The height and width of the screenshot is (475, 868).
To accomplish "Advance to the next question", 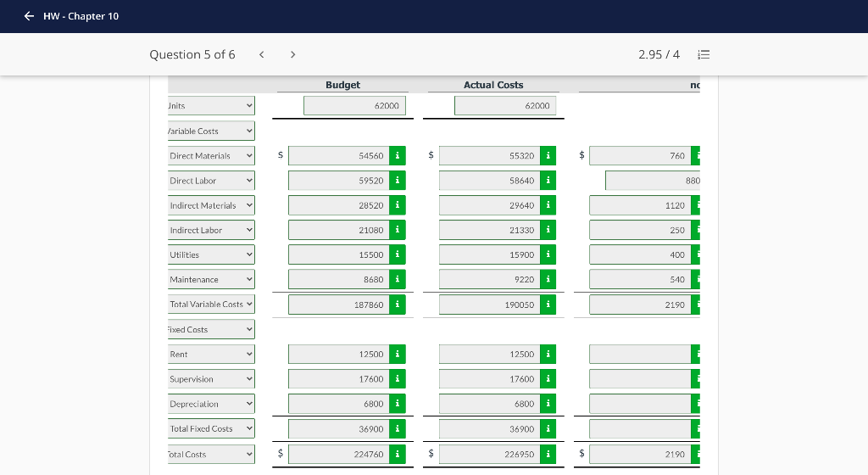I will pos(292,54).
